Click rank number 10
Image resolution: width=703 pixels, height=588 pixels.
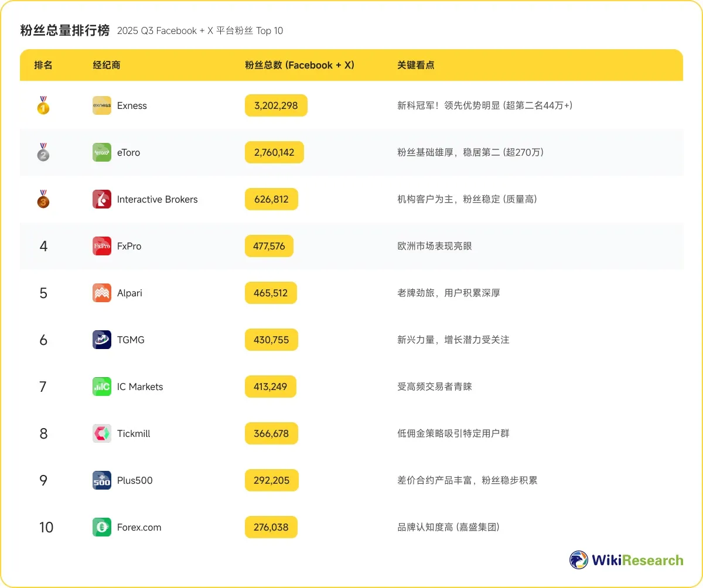pyautogui.click(x=46, y=527)
